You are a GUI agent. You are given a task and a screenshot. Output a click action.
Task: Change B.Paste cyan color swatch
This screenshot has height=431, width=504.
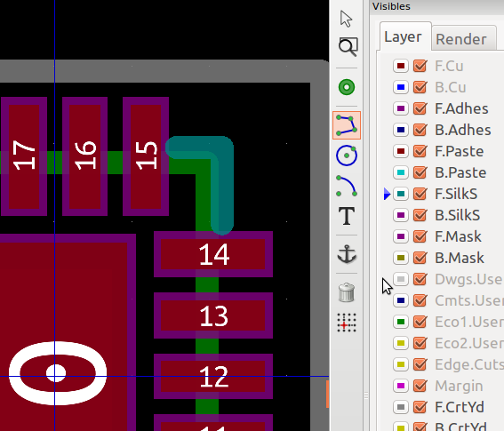point(401,172)
